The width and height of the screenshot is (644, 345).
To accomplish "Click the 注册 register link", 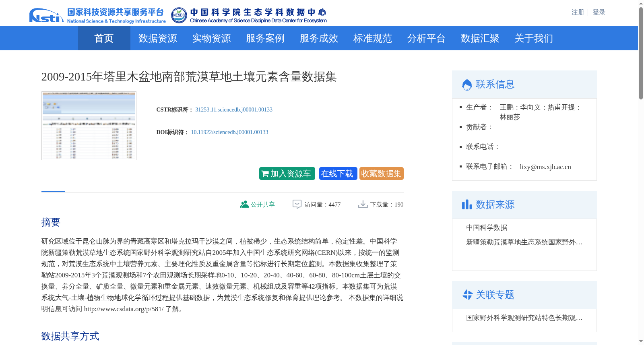I will point(578,12).
